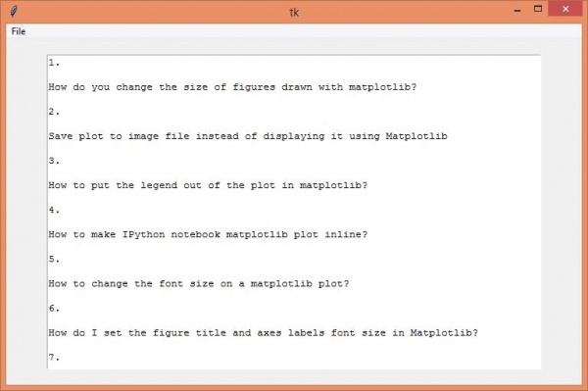Click "Save plot to image file" line

point(248,136)
